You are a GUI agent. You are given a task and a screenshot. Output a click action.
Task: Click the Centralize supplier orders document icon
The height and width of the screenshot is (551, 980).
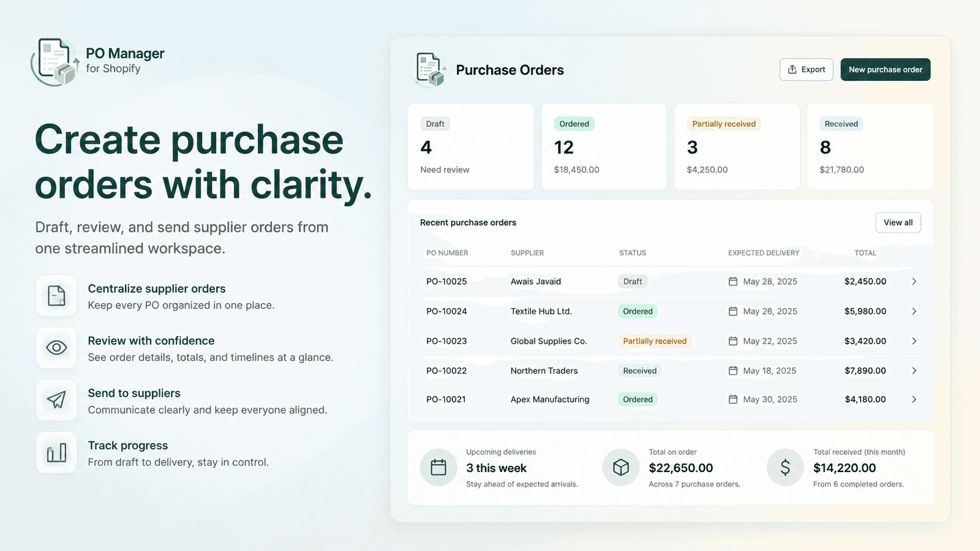pos(56,296)
